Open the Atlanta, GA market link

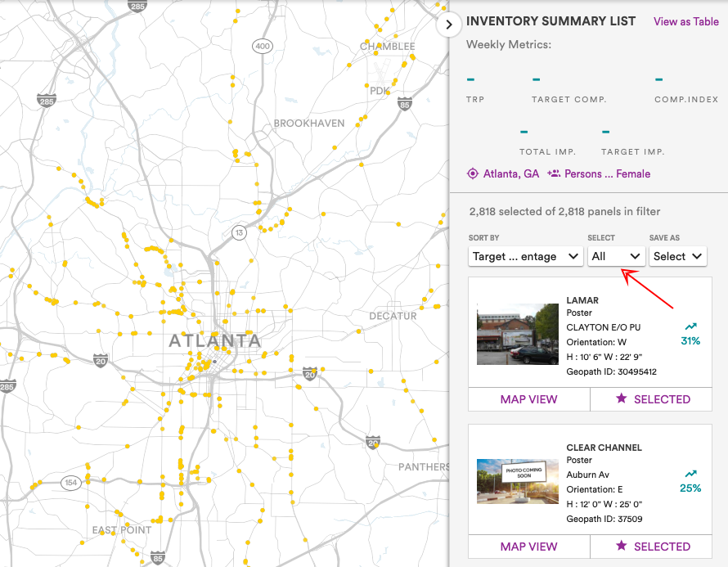pyautogui.click(x=510, y=173)
